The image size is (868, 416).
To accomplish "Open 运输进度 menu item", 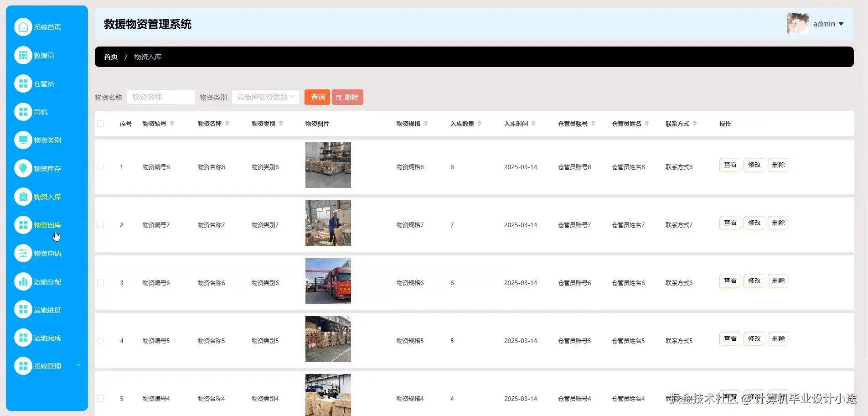I will coord(47,310).
